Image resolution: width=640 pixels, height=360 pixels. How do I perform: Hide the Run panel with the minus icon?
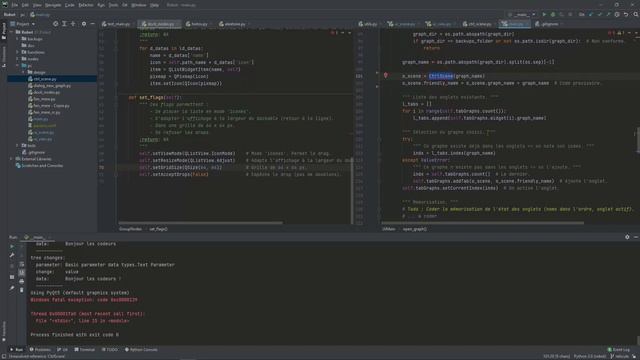636,237
